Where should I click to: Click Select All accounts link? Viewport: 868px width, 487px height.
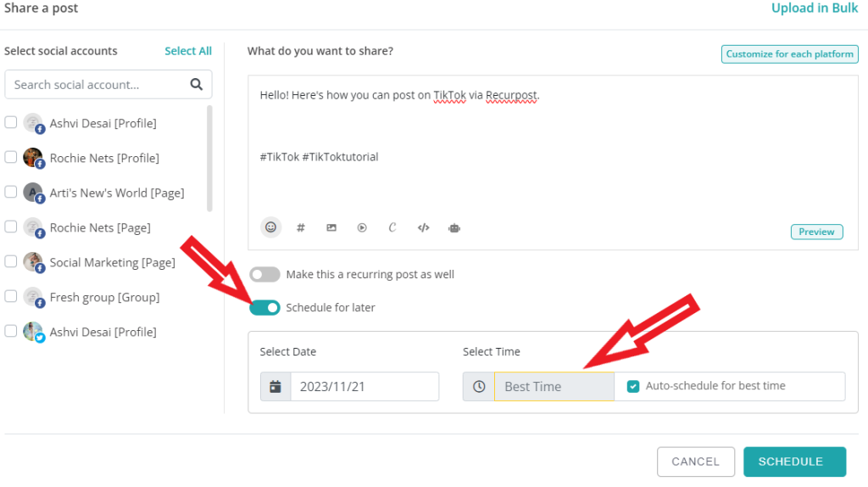(188, 51)
